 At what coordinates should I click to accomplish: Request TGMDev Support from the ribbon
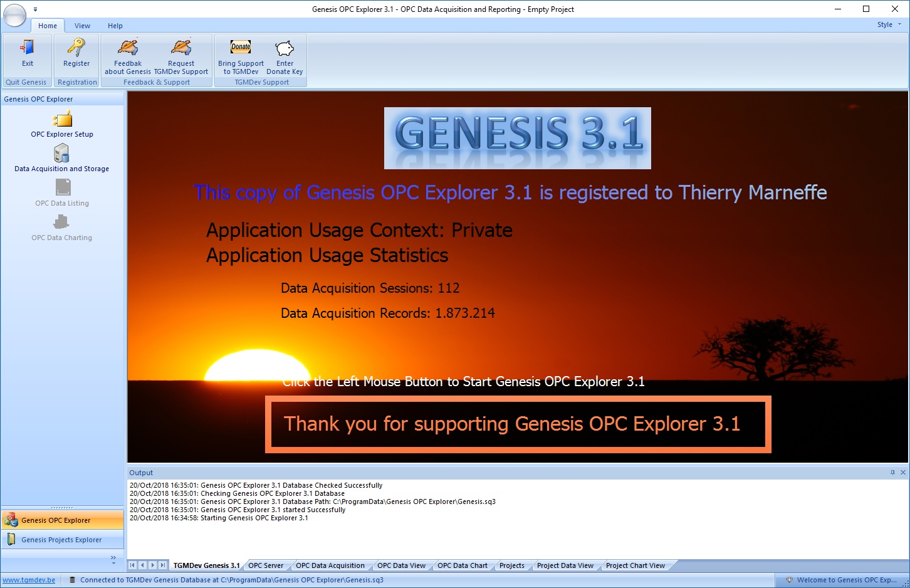(x=181, y=56)
